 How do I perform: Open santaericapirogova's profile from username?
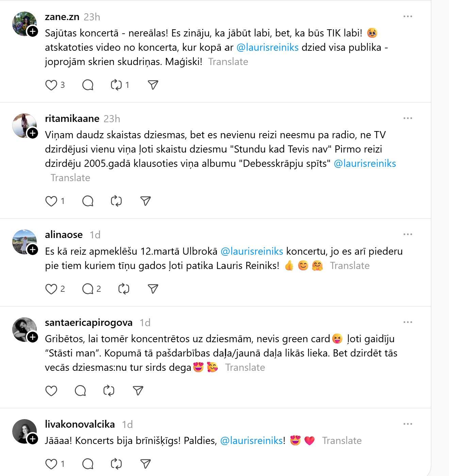click(88, 322)
